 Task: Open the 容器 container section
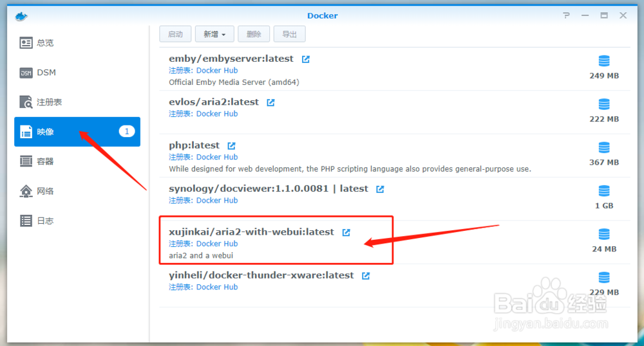[x=77, y=161]
